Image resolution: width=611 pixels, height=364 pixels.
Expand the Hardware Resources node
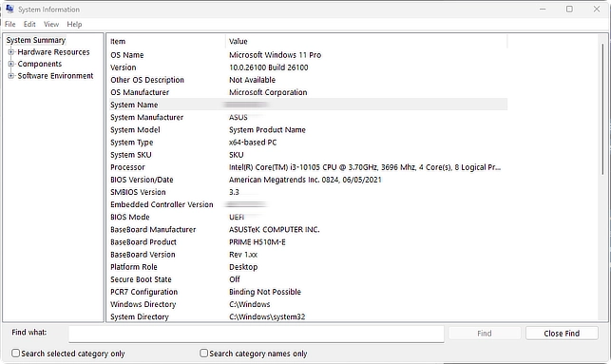pos(10,52)
